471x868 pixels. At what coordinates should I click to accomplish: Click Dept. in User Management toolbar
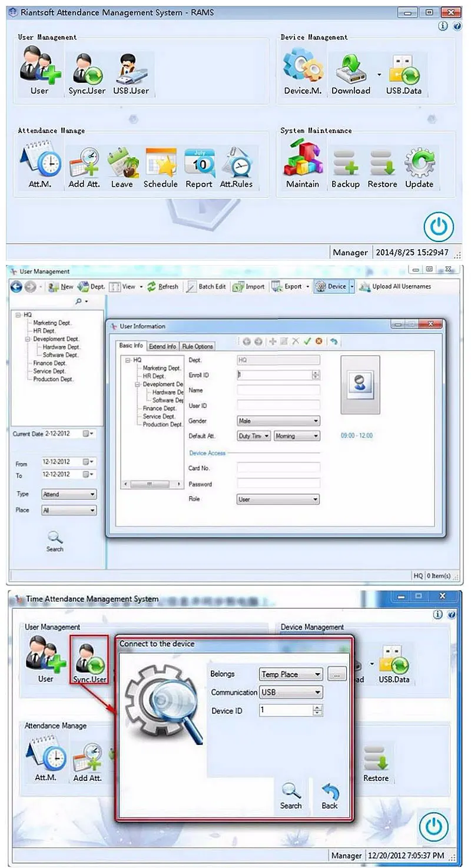pos(91,287)
